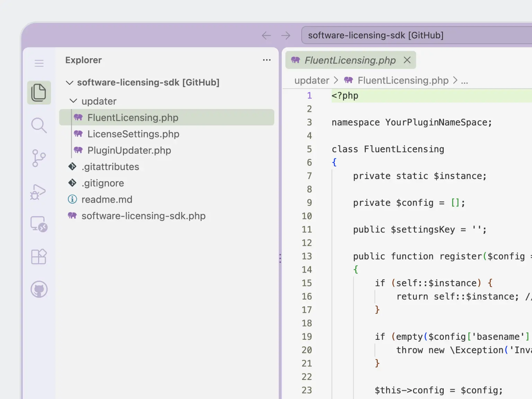This screenshot has height=399, width=532.
Task: Select the Explorer files icon
Action: 39,92
